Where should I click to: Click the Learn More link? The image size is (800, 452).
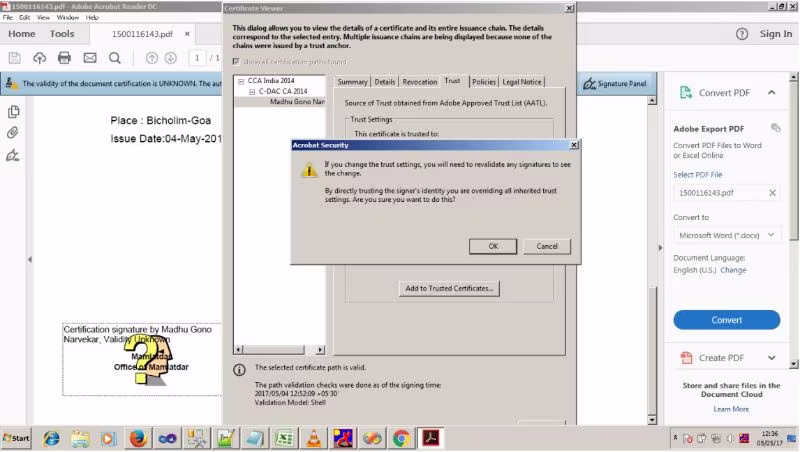731,409
